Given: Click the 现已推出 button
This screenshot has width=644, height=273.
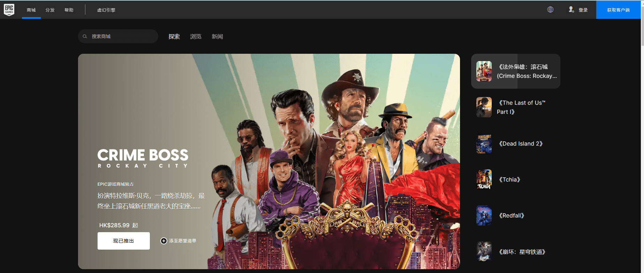Looking at the screenshot, I should (x=124, y=241).
